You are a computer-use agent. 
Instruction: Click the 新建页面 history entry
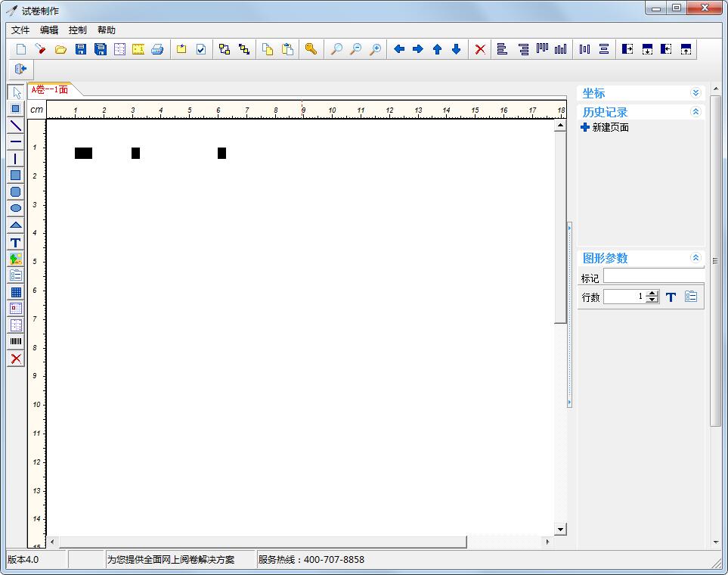coord(610,127)
